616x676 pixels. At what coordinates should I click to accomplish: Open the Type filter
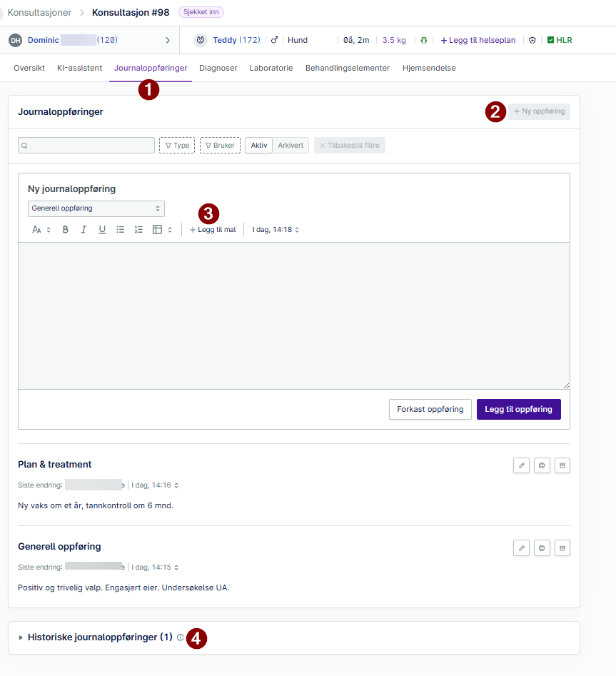177,146
